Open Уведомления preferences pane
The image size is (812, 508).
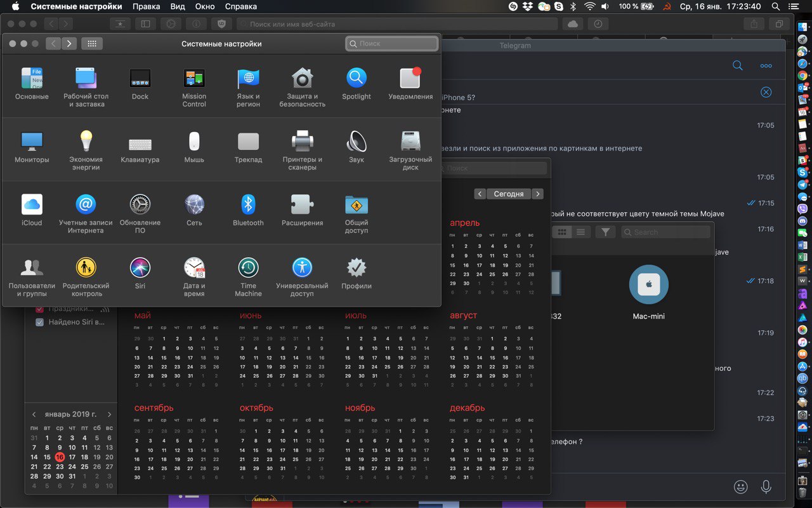[x=410, y=84]
